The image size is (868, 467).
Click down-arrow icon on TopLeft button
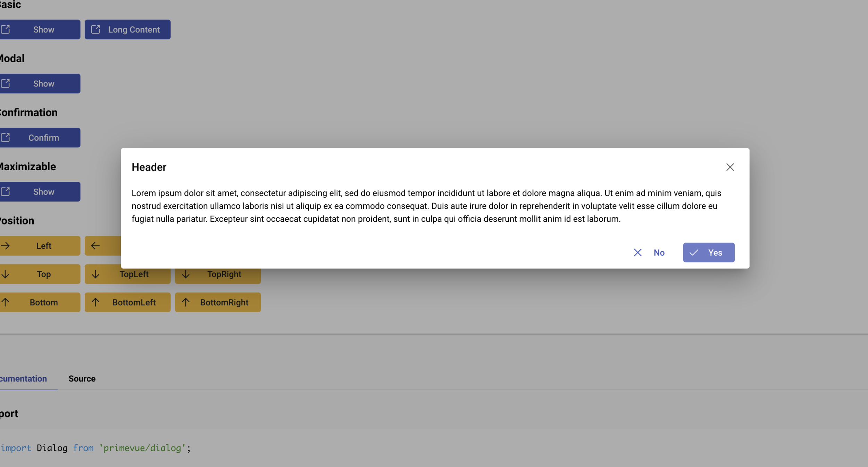tap(95, 274)
